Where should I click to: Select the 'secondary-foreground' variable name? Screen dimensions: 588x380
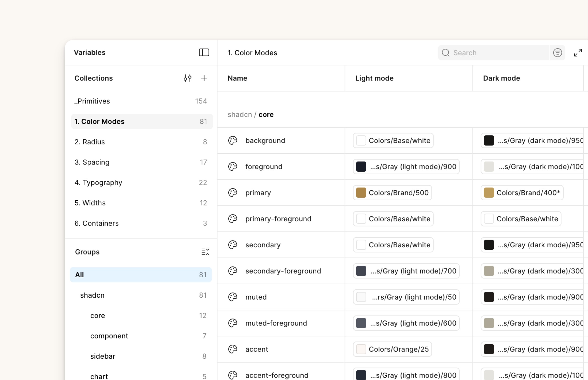click(283, 271)
